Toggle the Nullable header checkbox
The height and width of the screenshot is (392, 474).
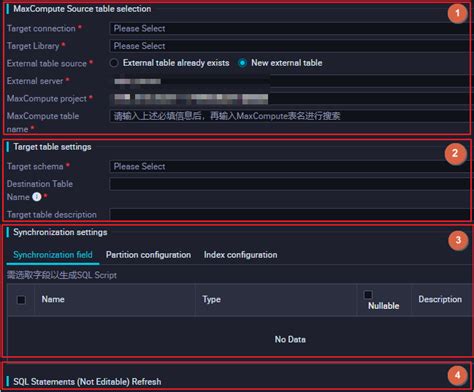[368, 294]
